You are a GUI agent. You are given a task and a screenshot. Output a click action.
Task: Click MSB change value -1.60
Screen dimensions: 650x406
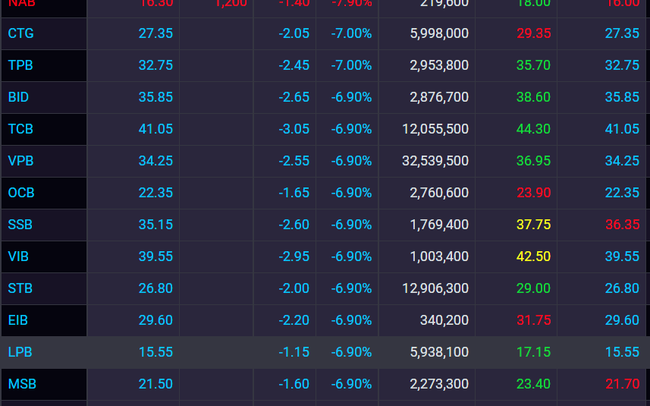pyautogui.click(x=294, y=384)
